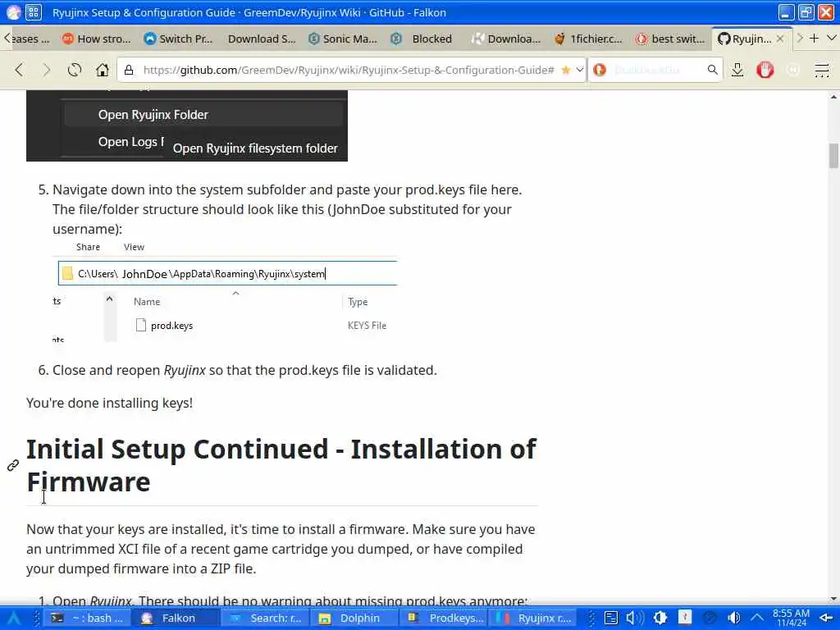Image resolution: width=840 pixels, height=630 pixels.
Task: Open the AdBlock red hand icon
Action: pyautogui.click(x=765, y=70)
